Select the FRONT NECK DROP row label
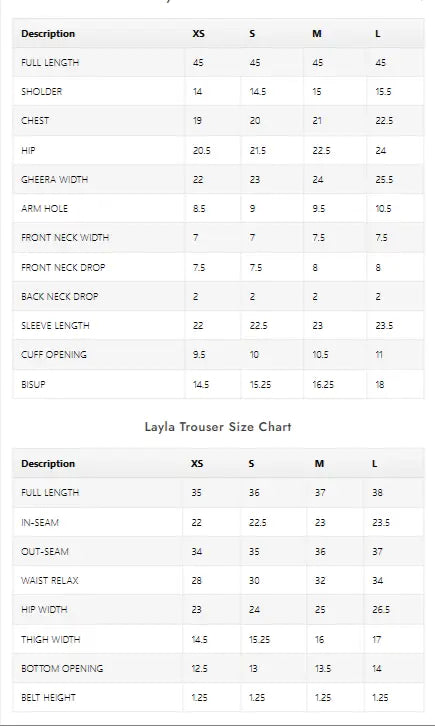Viewport: 435px width, 726px height. (x=63, y=267)
